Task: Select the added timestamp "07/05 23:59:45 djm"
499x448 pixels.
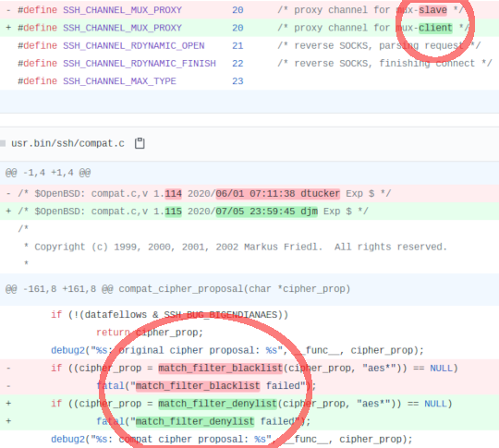Action: coord(267,212)
